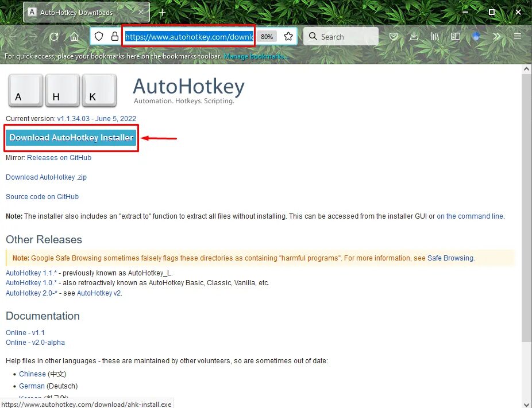The height and width of the screenshot is (408, 532).
Task: Select the AutoHotkey Downloads tab
Action: point(86,12)
